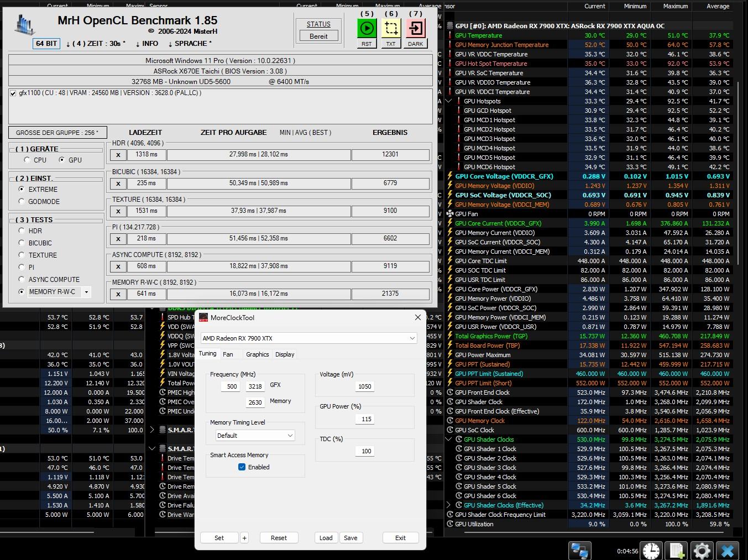Open the SPRACHE language dropdown
Viewport: 748px width, 560px height.
[x=190, y=44]
